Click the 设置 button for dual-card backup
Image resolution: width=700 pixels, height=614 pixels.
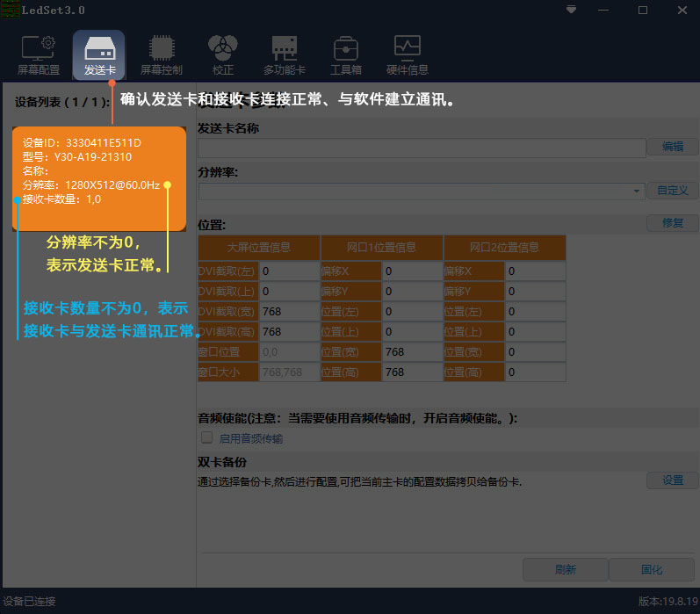click(x=672, y=480)
